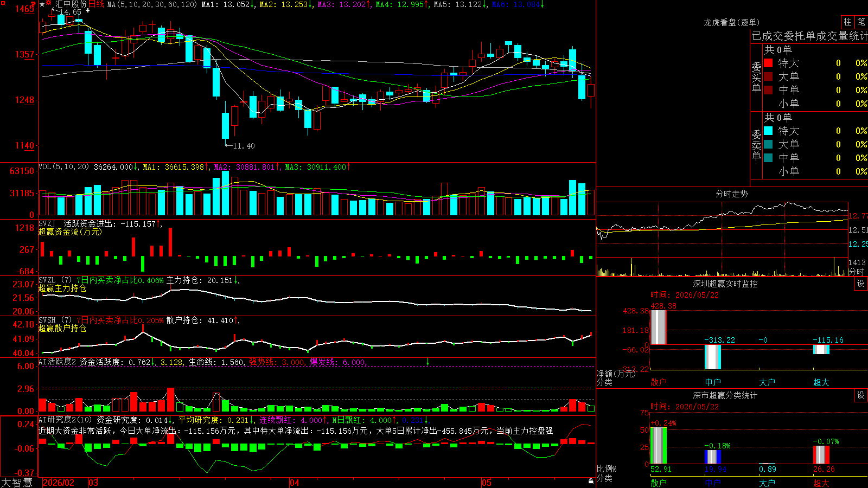Click the 深市超赢分类统计 panel title
Image resolution: width=868 pixels, height=488 pixels.
coord(725,395)
